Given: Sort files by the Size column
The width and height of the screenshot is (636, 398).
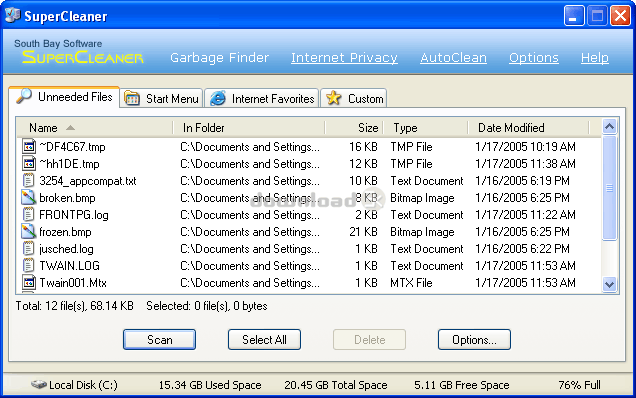Looking at the screenshot, I should coord(354,128).
